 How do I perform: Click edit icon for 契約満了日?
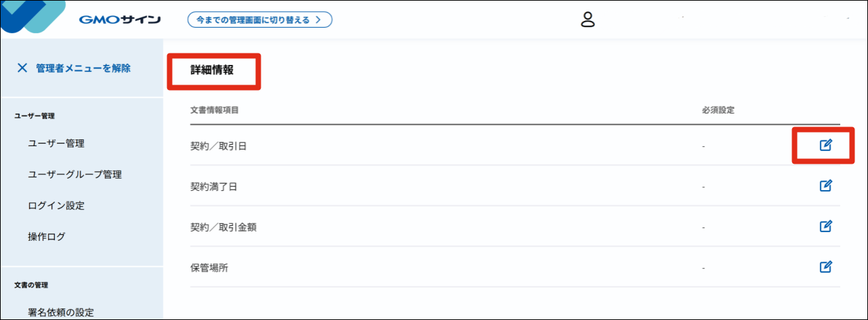click(x=825, y=185)
